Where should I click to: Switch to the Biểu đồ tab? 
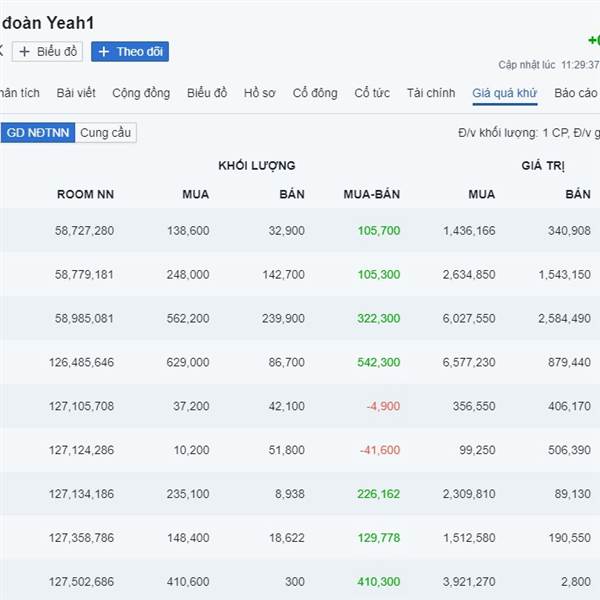207,93
